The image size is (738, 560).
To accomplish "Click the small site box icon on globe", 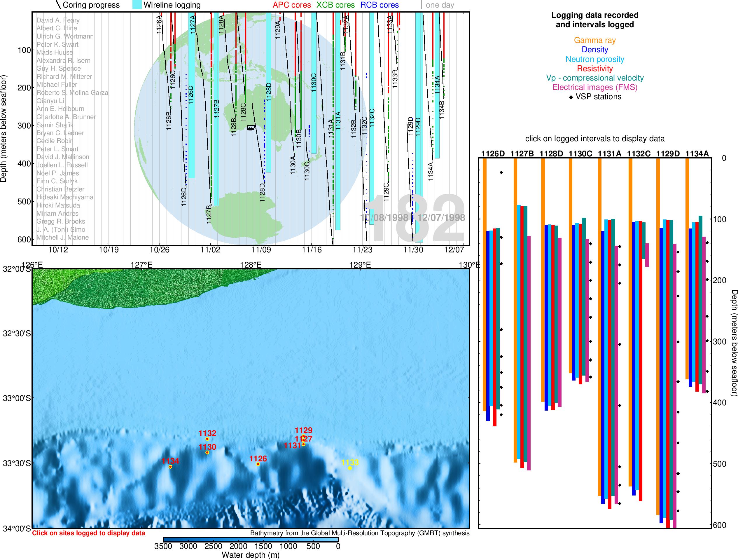I will point(251,128).
